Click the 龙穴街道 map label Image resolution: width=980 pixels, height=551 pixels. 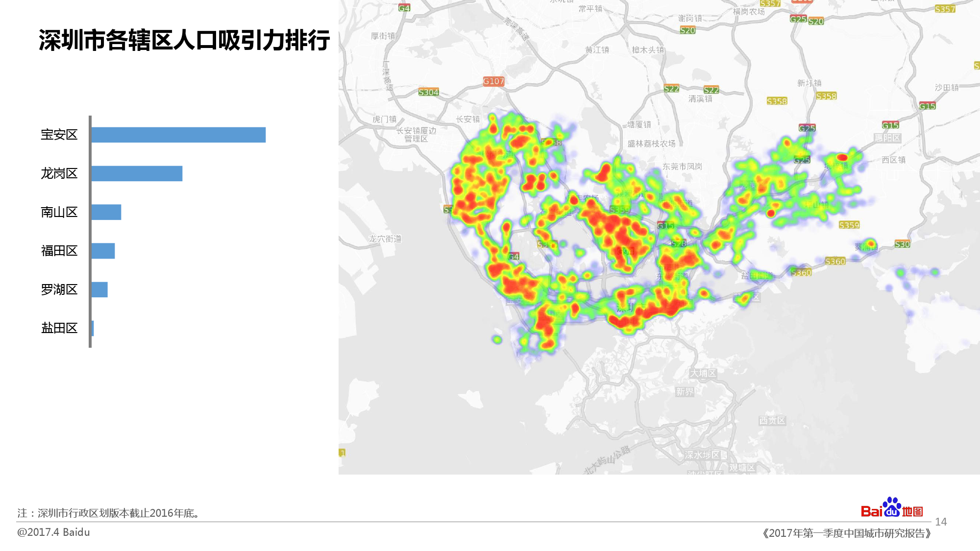pos(385,239)
